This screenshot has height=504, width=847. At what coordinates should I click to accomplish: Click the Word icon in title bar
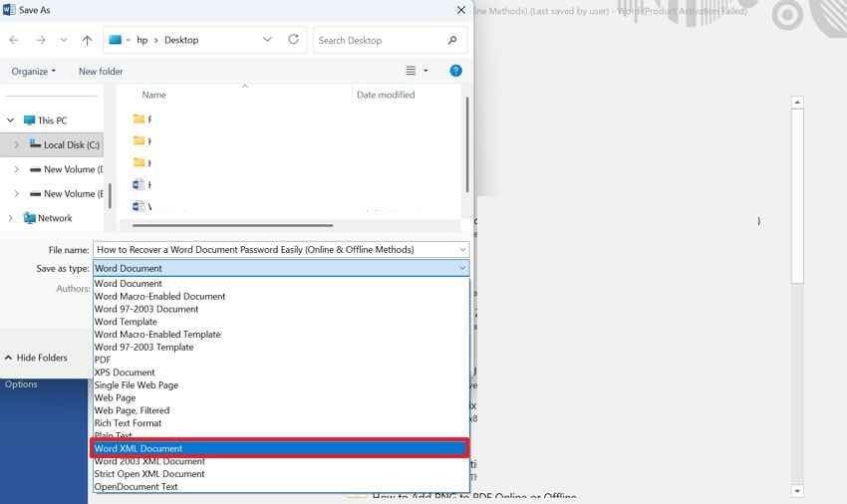9,9
